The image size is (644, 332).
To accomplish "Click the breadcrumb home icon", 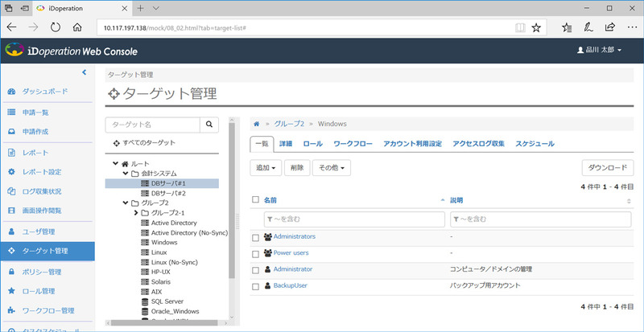I will (x=257, y=124).
